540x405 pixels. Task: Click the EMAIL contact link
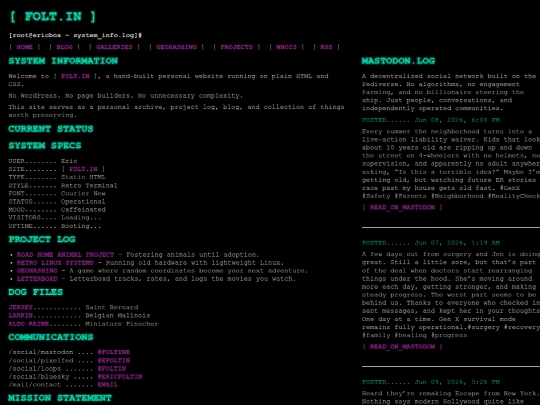point(107,385)
